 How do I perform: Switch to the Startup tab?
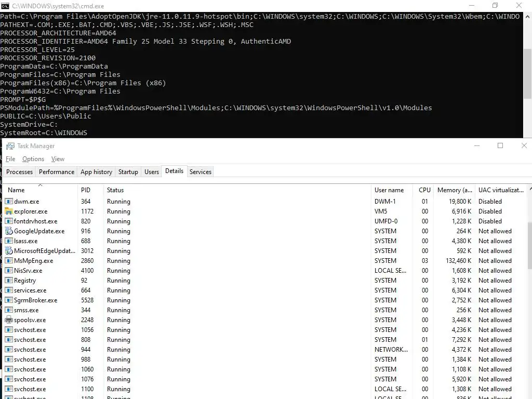[x=128, y=171]
